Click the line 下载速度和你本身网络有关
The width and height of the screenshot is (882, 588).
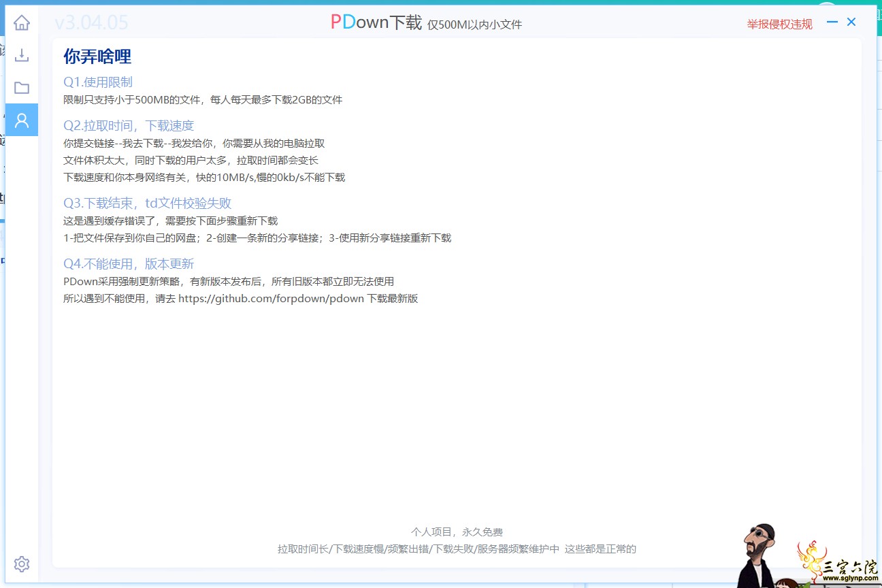tap(204, 178)
